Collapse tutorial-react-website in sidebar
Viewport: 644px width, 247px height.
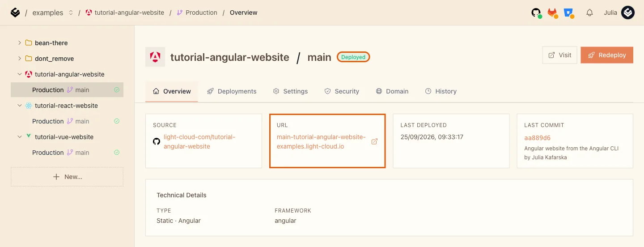[19, 106]
